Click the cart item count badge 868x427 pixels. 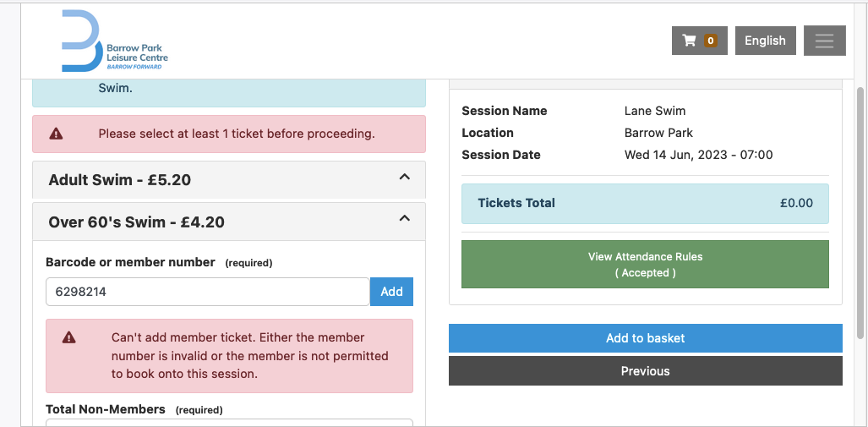[x=710, y=41]
